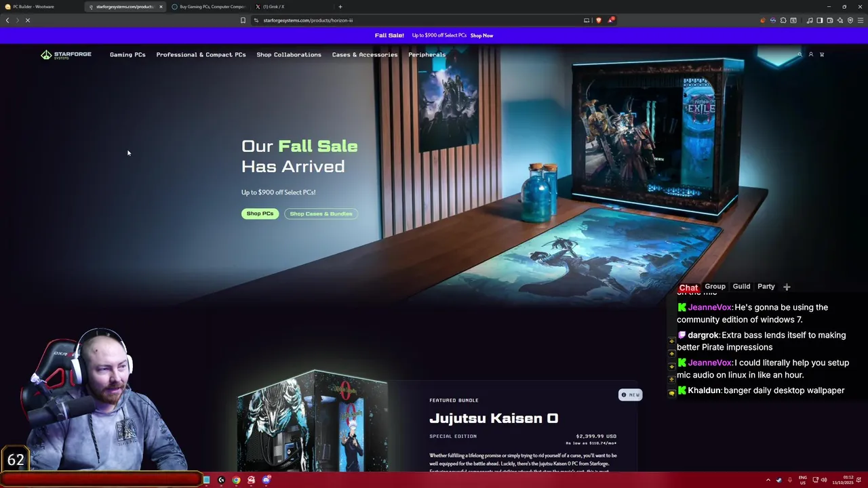Click Khaldun's name in chat
Image resolution: width=868 pixels, height=488 pixels.
[x=704, y=390]
